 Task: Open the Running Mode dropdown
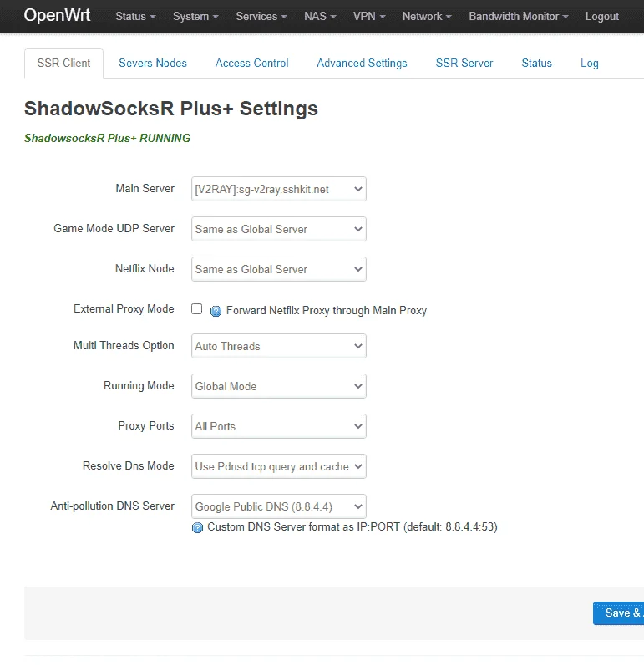279,386
